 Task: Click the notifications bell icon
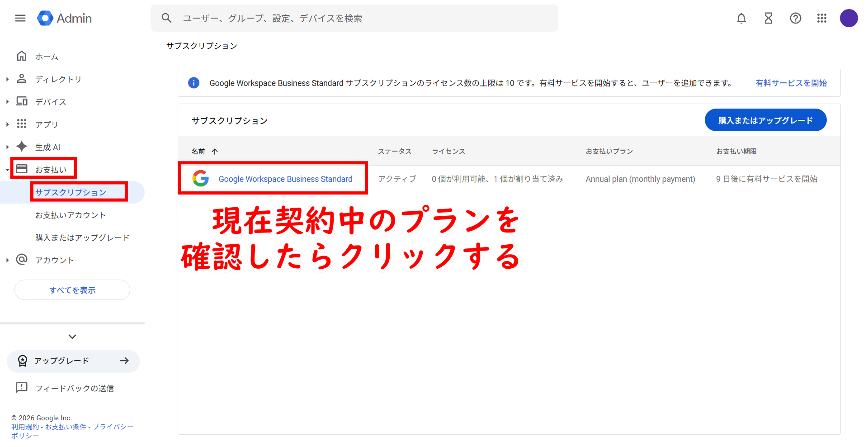pyautogui.click(x=741, y=18)
